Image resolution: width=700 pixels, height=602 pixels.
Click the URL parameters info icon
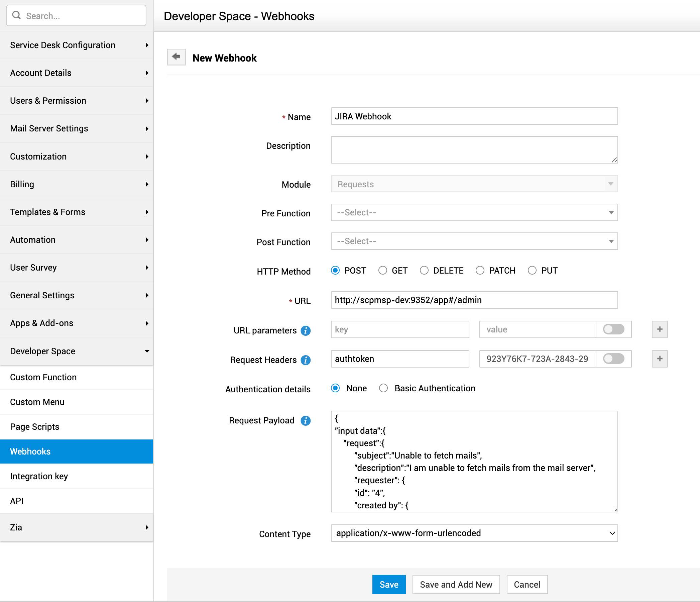click(x=306, y=330)
